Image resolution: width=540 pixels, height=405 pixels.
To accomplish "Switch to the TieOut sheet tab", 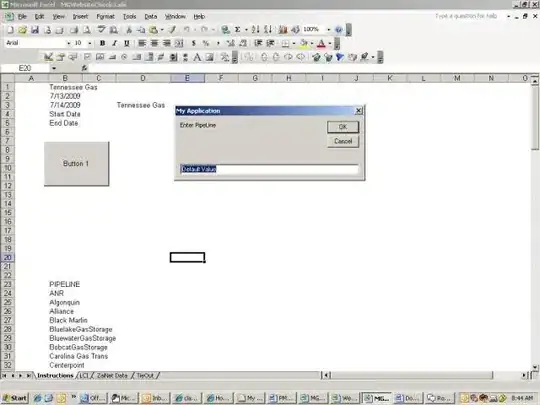I will (x=145, y=376).
